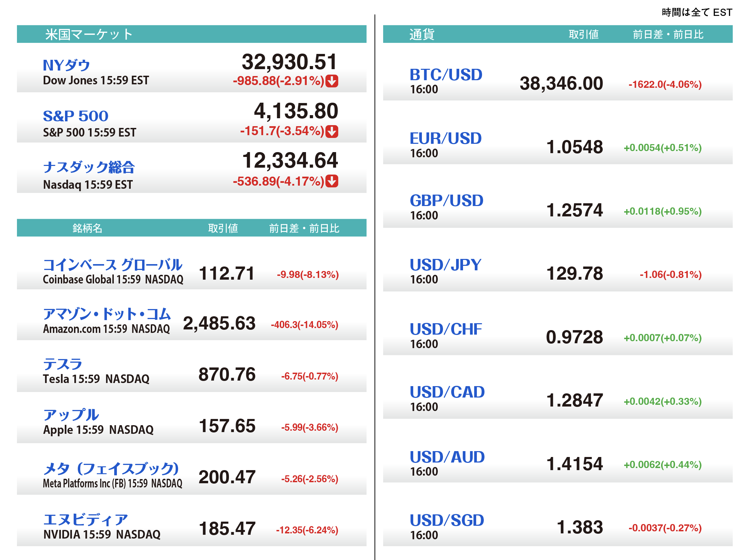Click the 銘柄名 column header
The width and height of the screenshot is (749, 560).
tap(87, 228)
